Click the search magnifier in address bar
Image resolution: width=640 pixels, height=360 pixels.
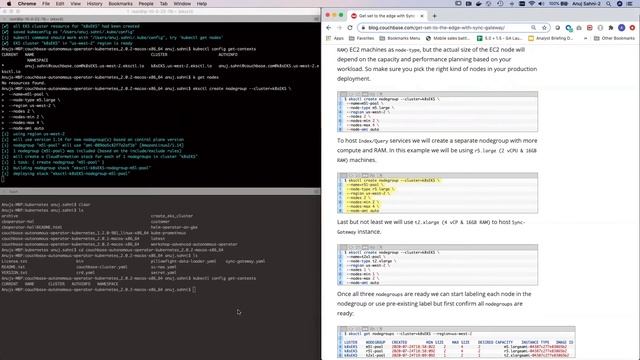tap(533, 27)
